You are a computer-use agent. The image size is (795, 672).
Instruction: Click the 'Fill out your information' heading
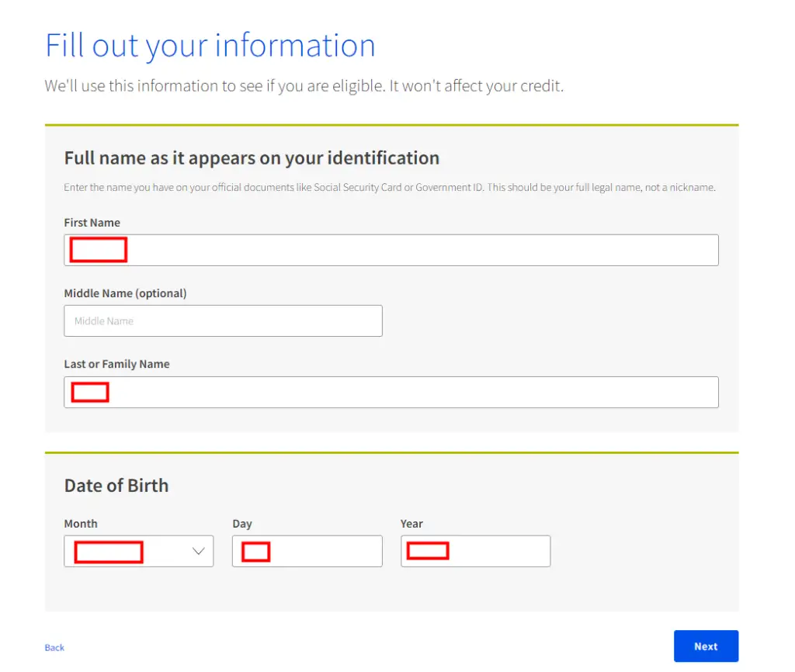click(x=210, y=46)
